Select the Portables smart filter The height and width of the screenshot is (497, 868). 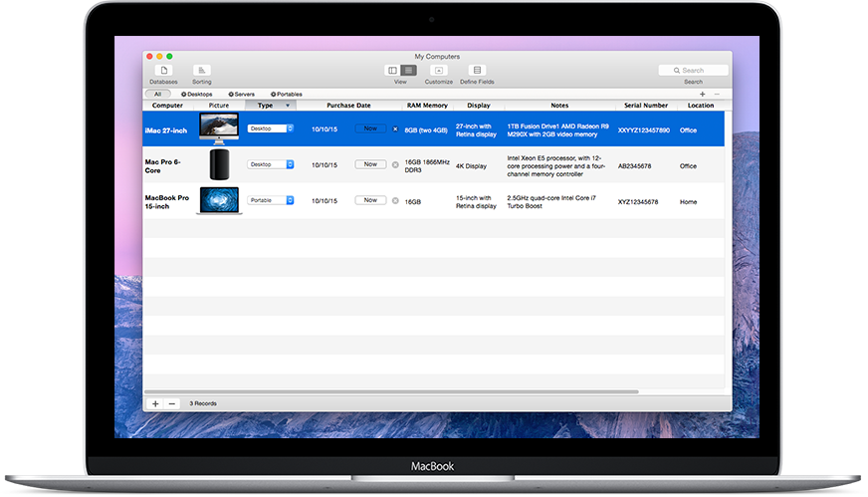click(287, 95)
